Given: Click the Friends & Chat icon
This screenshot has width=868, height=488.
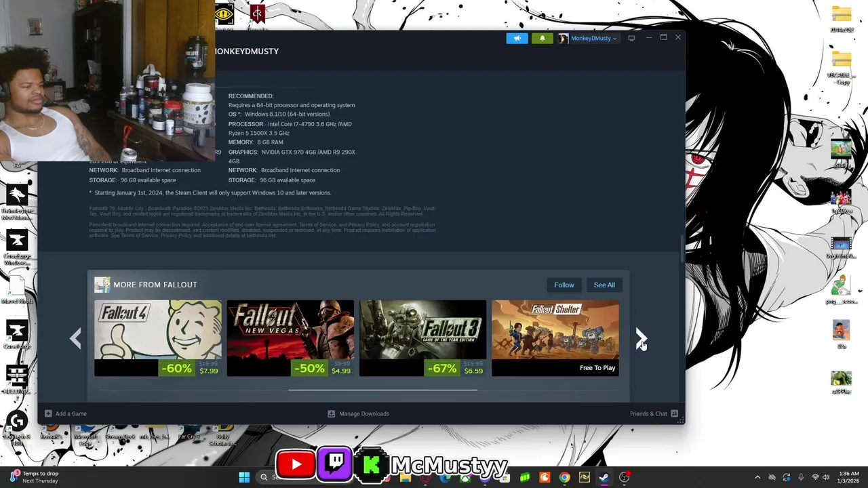Looking at the screenshot, I should click(674, 413).
